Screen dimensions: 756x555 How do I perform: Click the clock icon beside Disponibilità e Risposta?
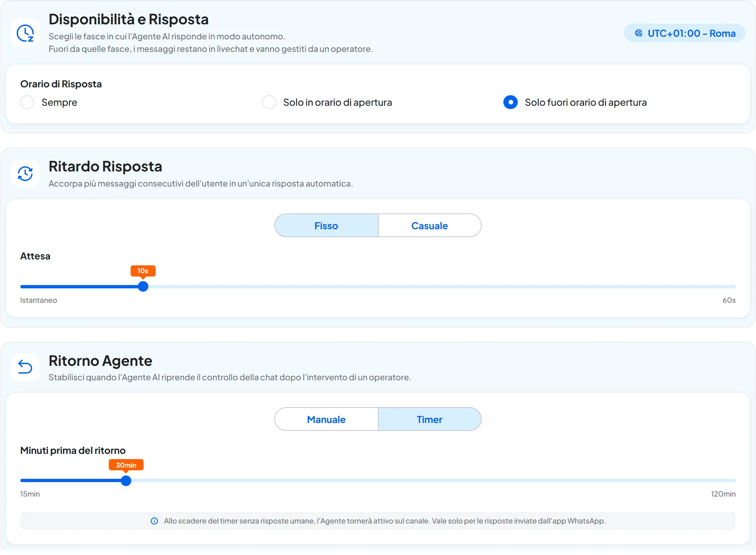pyautogui.click(x=25, y=33)
